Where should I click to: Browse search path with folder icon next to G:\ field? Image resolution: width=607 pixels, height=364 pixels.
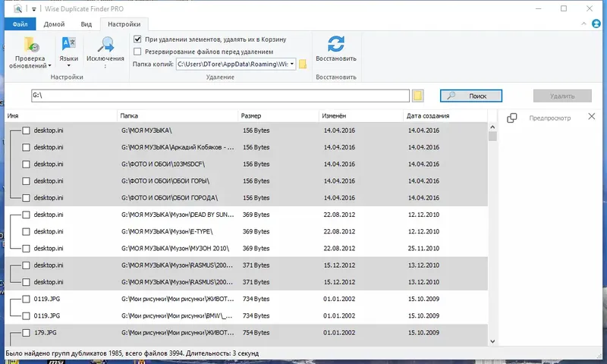coord(418,96)
